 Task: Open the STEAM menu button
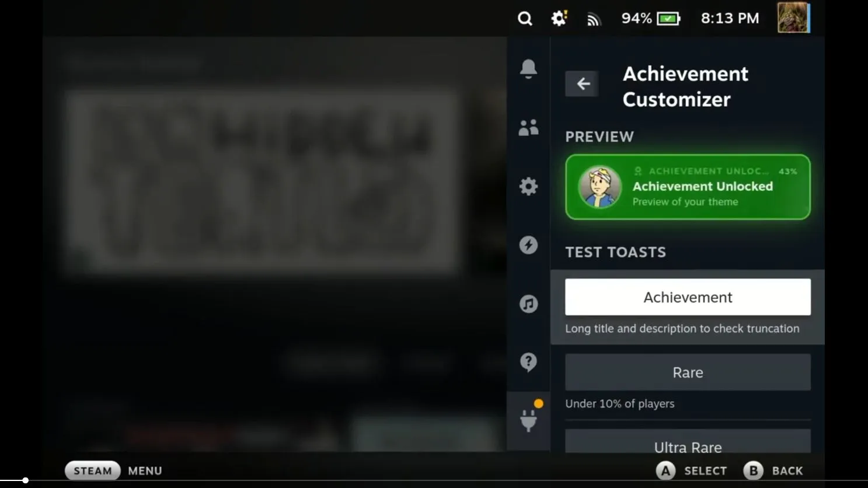pos(92,470)
